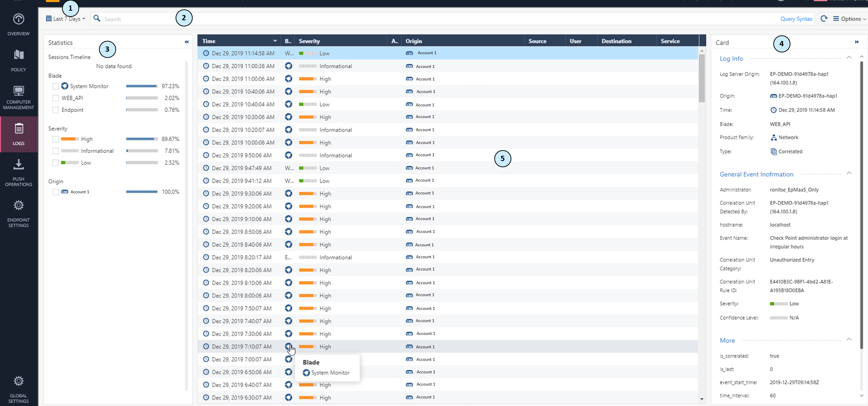Click blade icon in 6:30:07 AM row
This screenshot has width=868, height=406.
point(289,397)
